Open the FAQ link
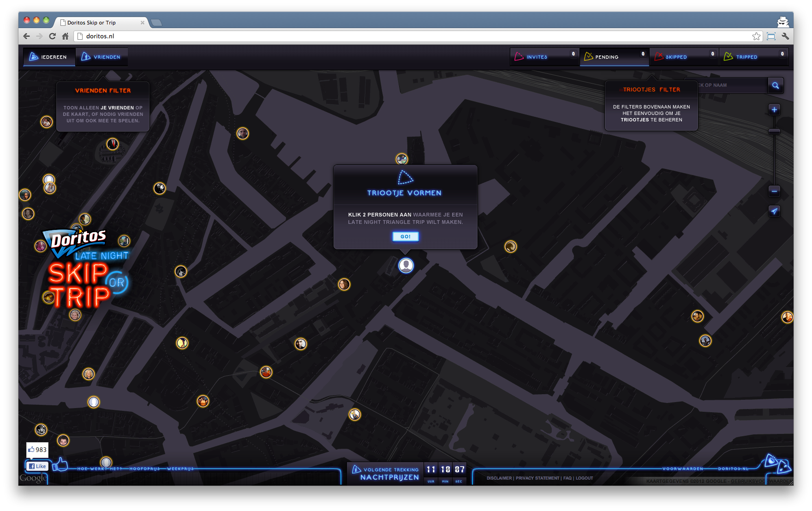 (567, 478)
